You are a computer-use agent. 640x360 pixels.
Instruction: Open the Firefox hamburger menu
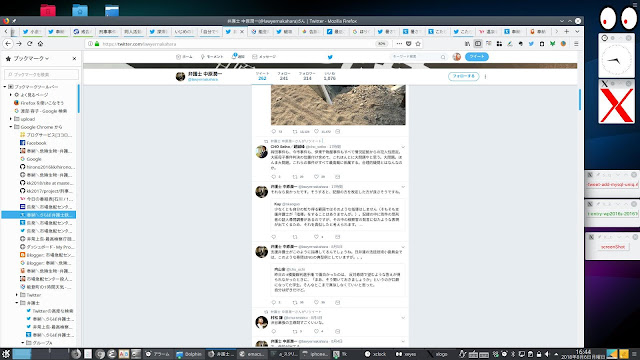(576, 44)
